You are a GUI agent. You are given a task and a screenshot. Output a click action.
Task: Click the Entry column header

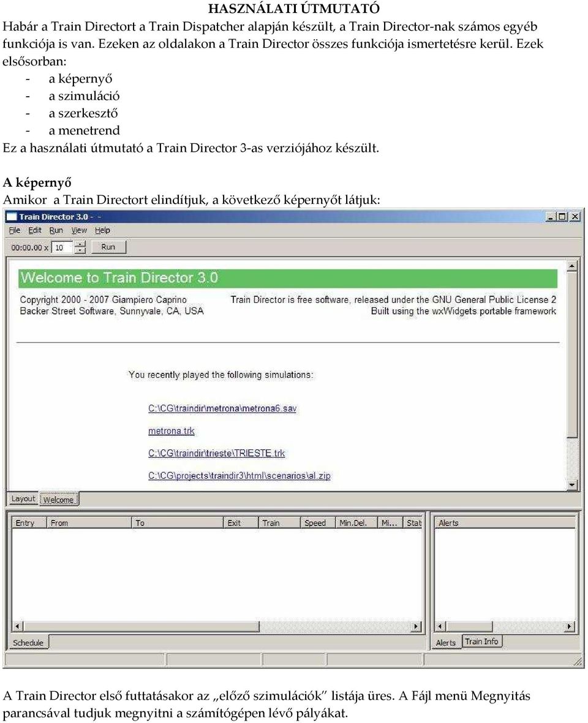tap(29, 523)
